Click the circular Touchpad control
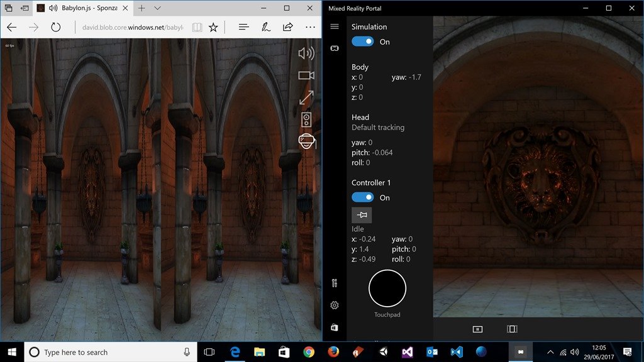This screenshot has height=362, width=644. [x=387, y=288]
